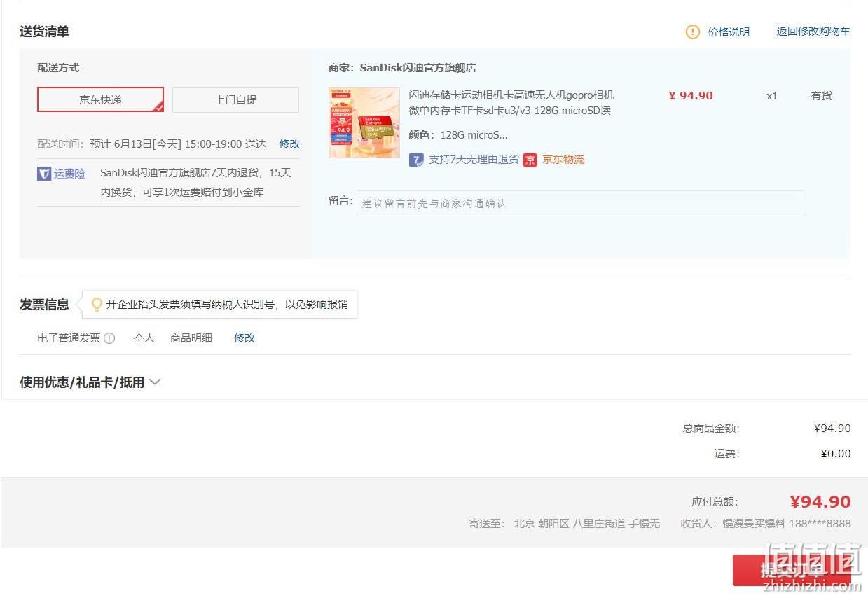Click the 应付总额 amount ¥94.90
This screenshot has height=598, width=868.
click(820, 502)
